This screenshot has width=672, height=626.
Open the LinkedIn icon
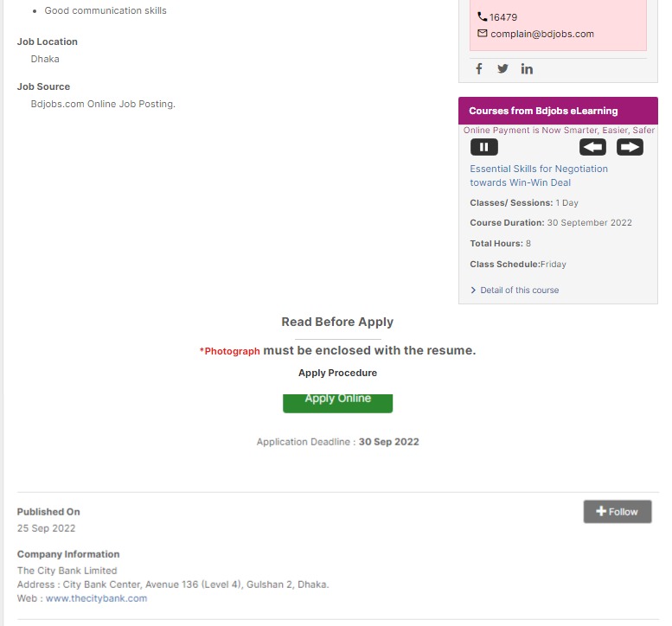point(527,68)
